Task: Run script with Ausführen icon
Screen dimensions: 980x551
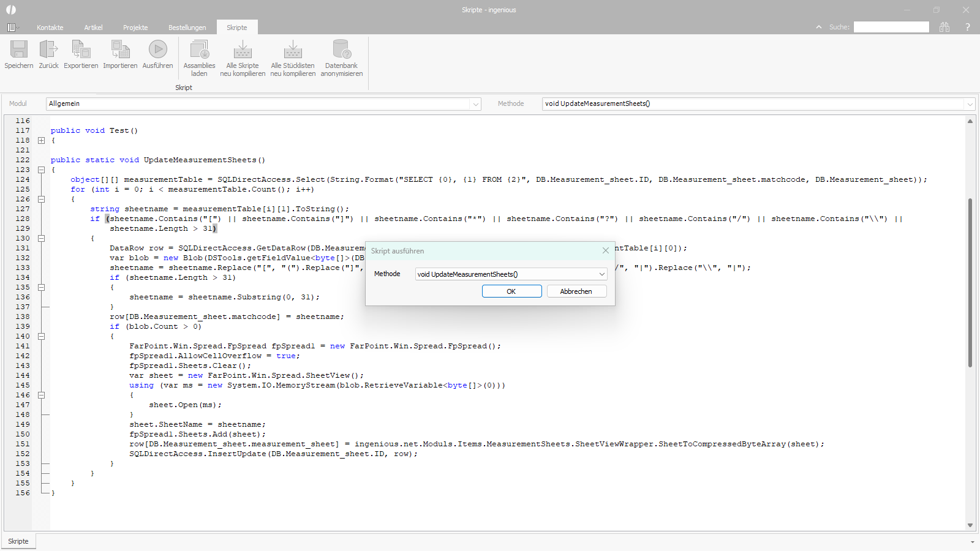Action: click(157, 50)
